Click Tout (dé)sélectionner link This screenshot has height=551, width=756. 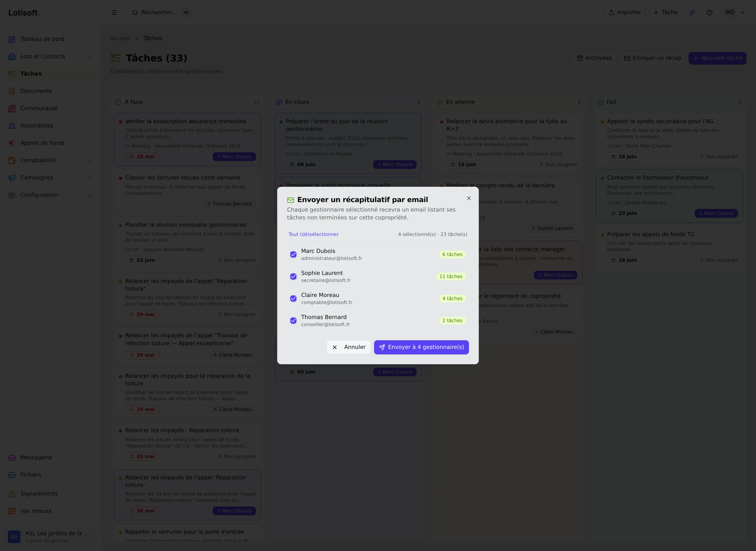(313, 234)
